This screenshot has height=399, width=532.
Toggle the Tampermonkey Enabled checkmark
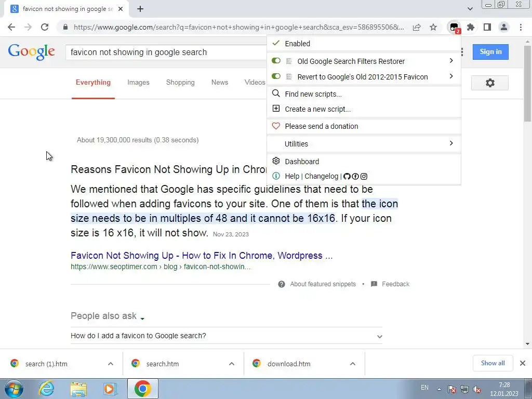(276, 43)
